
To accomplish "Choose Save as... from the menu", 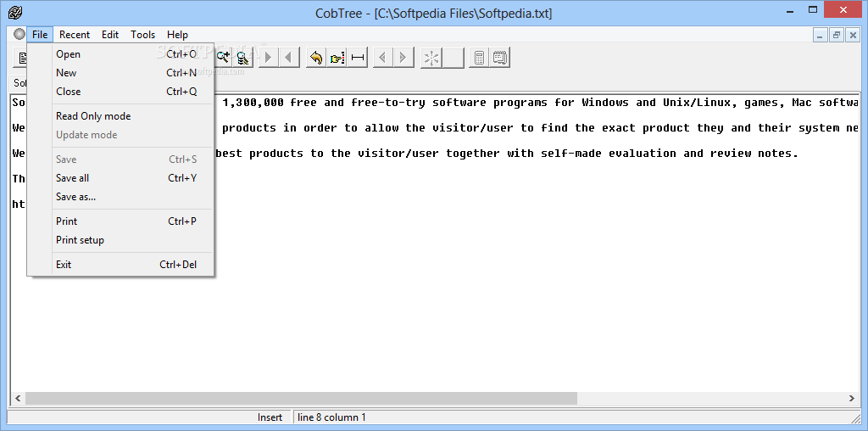I will click(120, 197).
